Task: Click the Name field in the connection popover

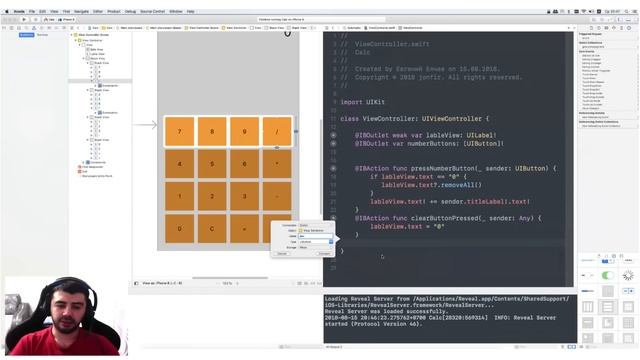Action: pos(315,236)
